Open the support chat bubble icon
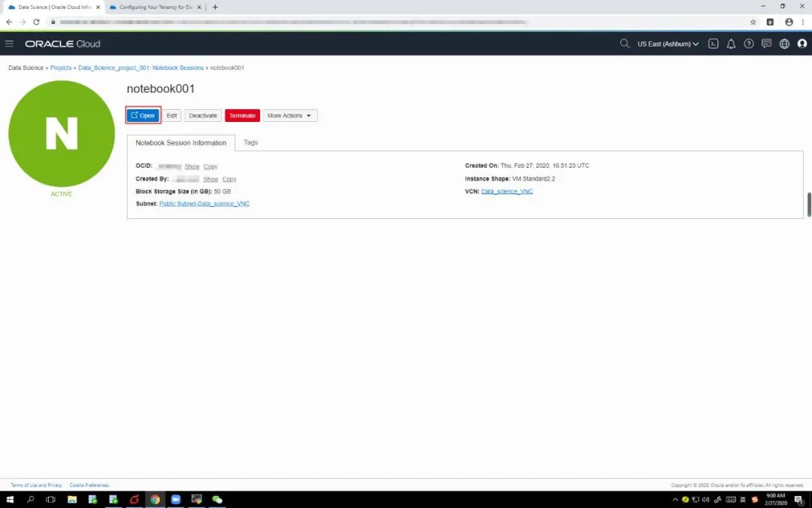Image resolution: width=812 pixels, height=508 pixels. [x=766, y=44]
